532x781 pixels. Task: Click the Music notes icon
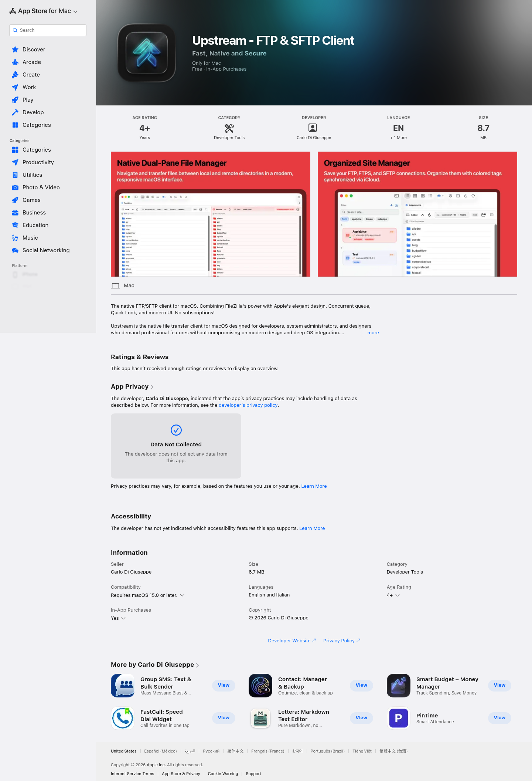point(15,238)
